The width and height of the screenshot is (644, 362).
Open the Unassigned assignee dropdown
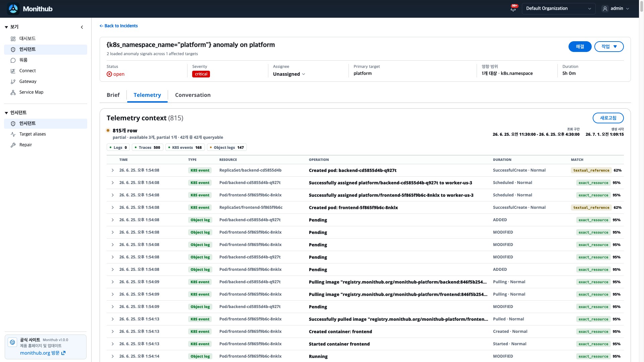click(x=289, y=74)
